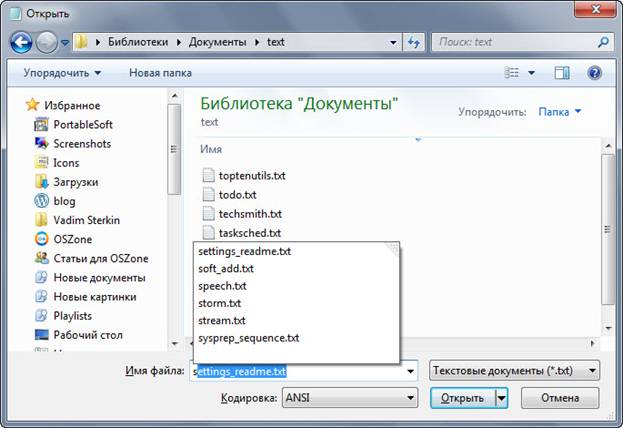Click the PortableSoft icon
The width and height of the screenshot is (623, 428).
tap(41, 124)
